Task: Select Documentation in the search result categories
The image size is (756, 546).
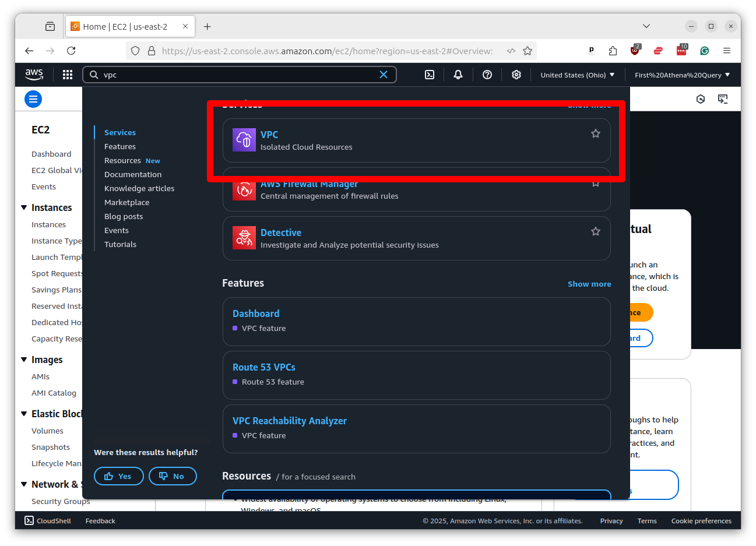Action: [x=133, y=174]
